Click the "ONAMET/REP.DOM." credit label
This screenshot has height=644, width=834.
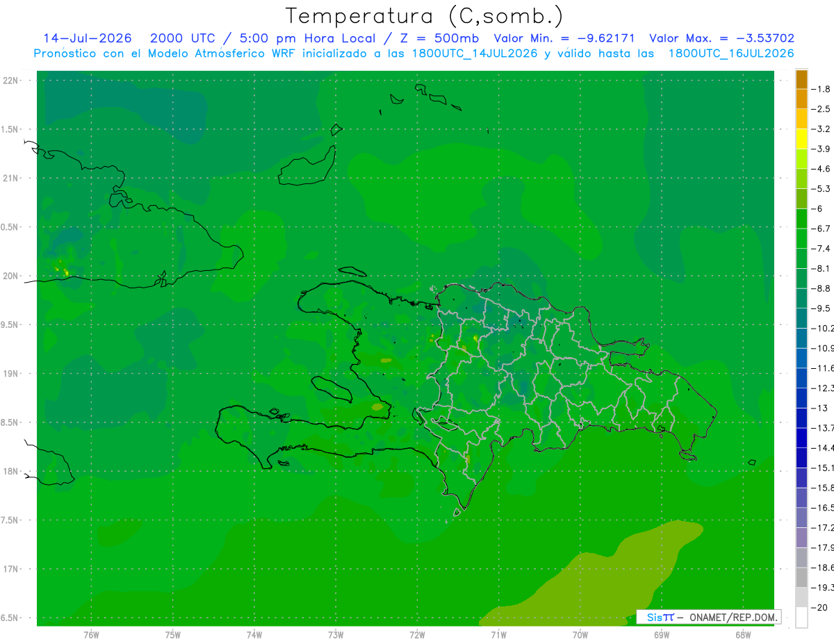click(733, 617)
